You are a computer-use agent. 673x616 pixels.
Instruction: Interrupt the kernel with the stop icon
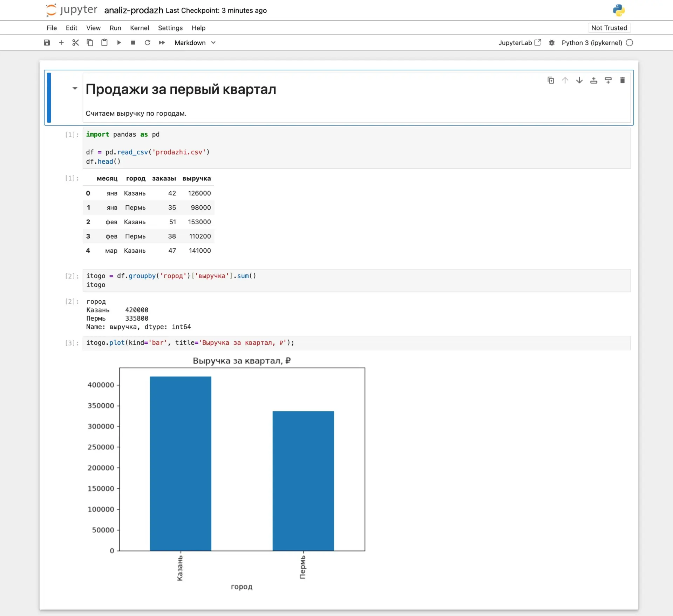click(x=133, y=43)
